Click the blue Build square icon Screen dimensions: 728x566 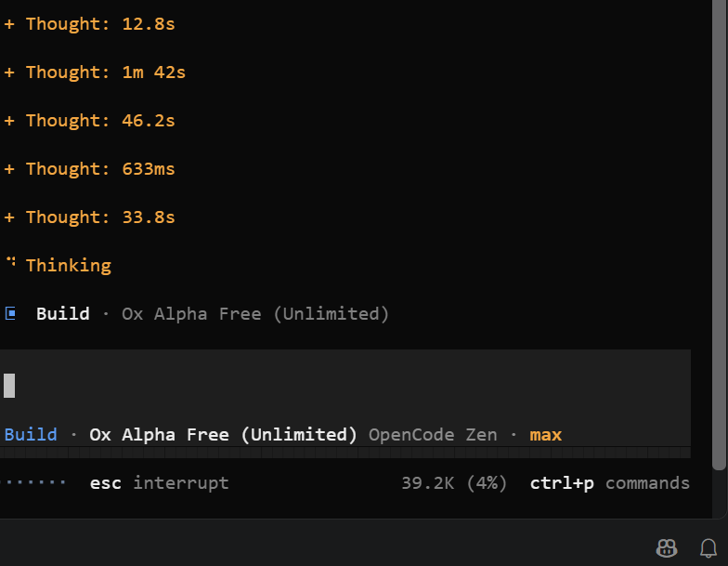pyautogui.click(x=10, y=314)
